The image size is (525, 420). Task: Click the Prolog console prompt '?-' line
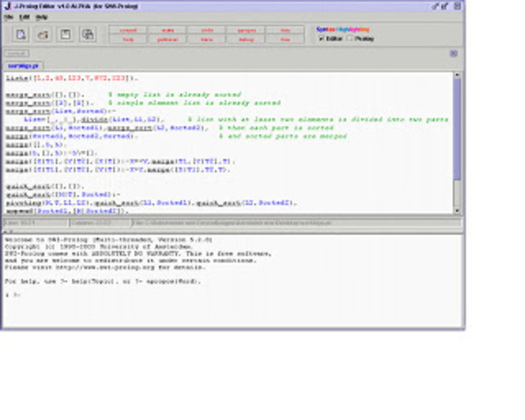pos(13,295)
